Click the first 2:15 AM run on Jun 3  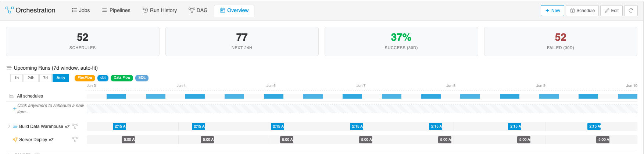(x=119, y=126)
